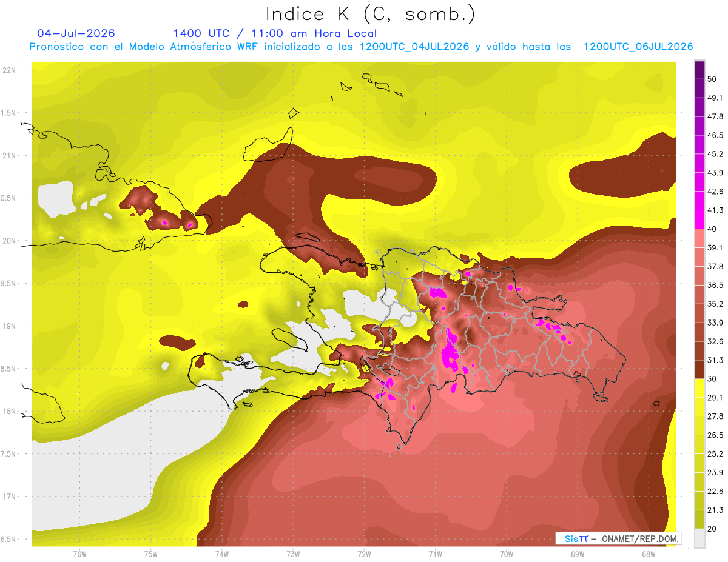The height and width of the screenshot is (562, 728).
Task: Click the colorbar minimum label '20'
Action: pos(712,529)
